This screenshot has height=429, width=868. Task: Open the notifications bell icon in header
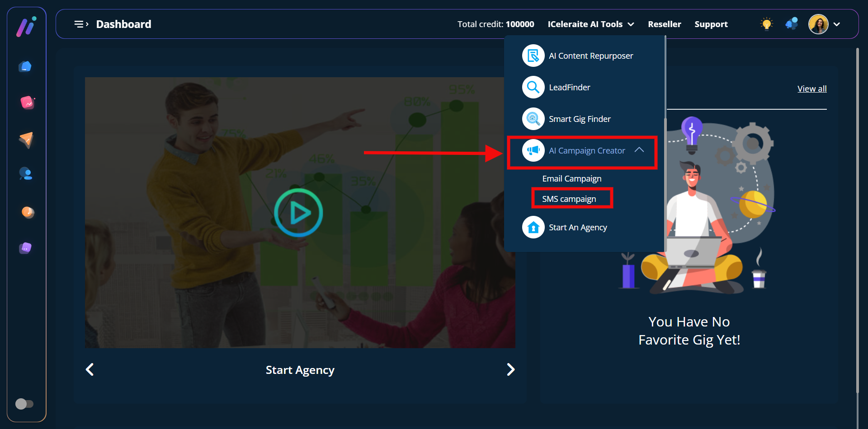(x=792, y=24)
